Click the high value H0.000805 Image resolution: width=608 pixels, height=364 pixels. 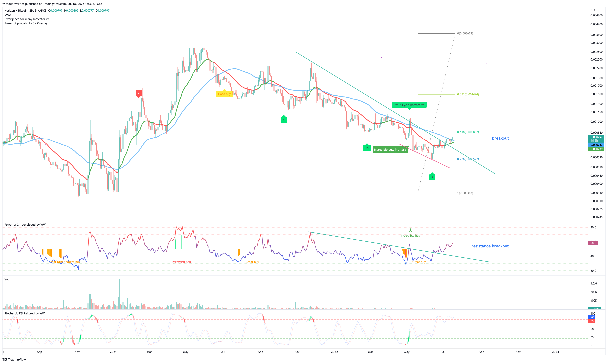(x=71, y=10)
